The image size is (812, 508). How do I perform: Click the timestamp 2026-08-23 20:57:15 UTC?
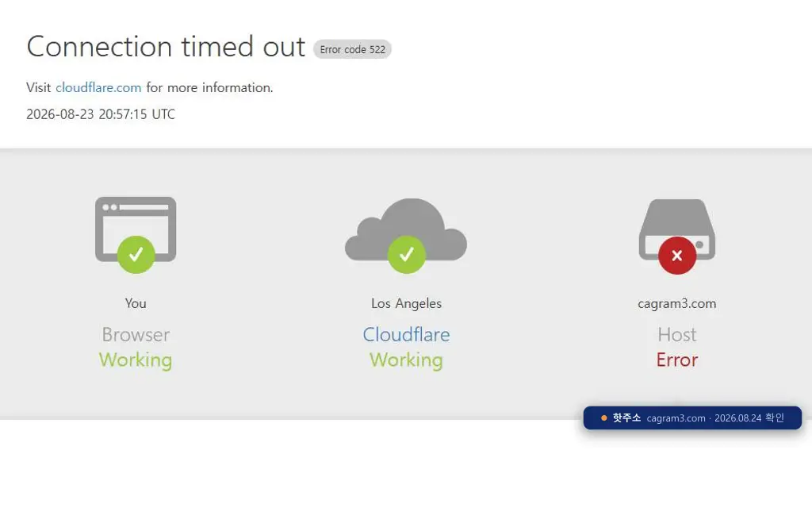point(101,114)
